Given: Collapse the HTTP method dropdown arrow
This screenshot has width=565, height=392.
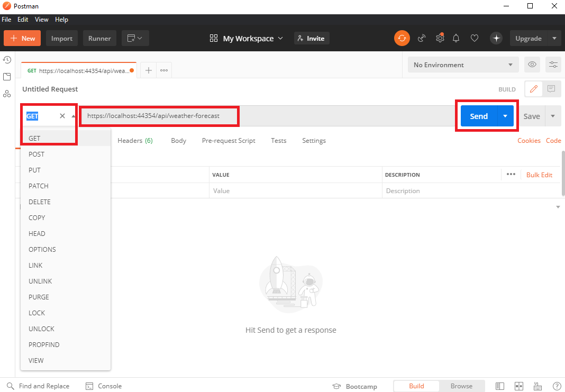Looking at the screenshot, I should pos(73,116).
